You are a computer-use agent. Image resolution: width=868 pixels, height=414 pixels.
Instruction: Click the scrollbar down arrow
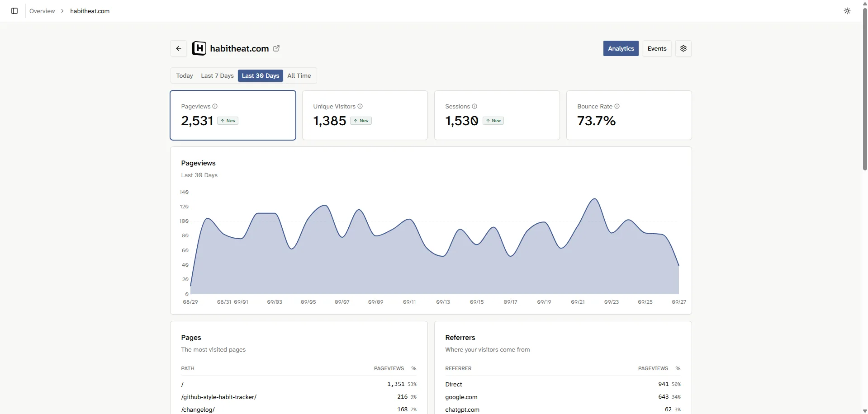pos(865,411)
